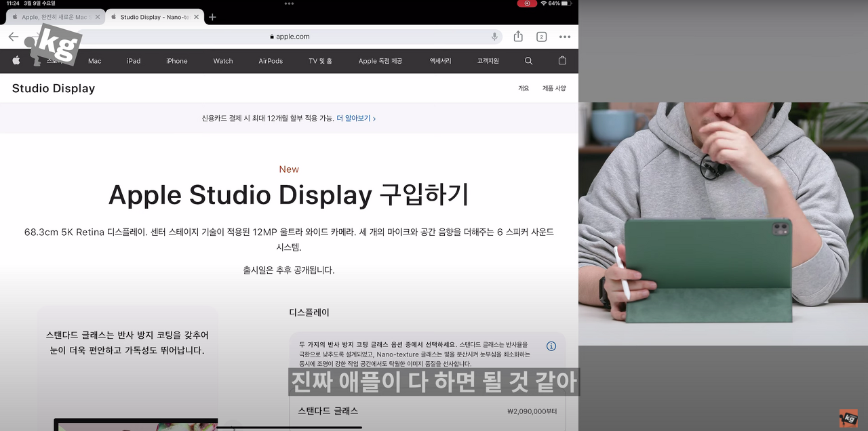Viewport: 868px width, 431px height.
Task: Select the Studio Display - Nano-texture tab
Action: click(x=155, y=17)
